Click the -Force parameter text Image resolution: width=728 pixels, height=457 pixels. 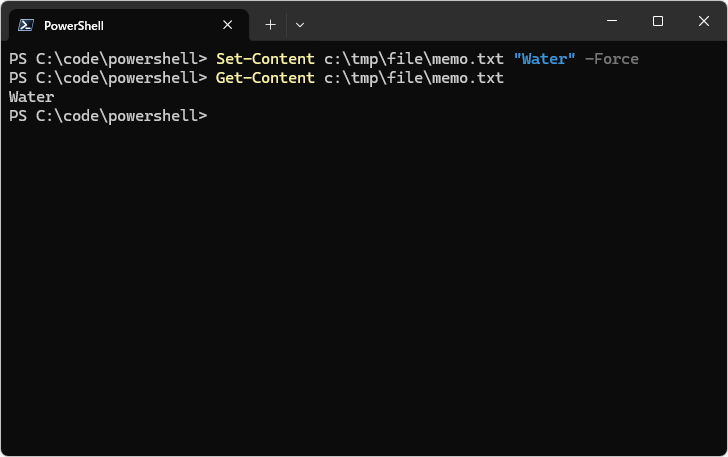tap(612, 59)
